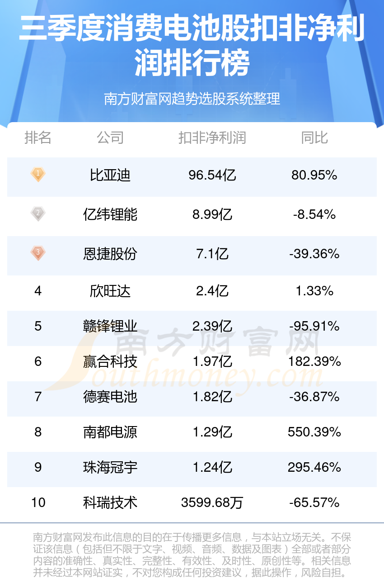The height and width of the screenshot is (588, 384).
Task: Select the 排名 column header
Action: point(38,138)
